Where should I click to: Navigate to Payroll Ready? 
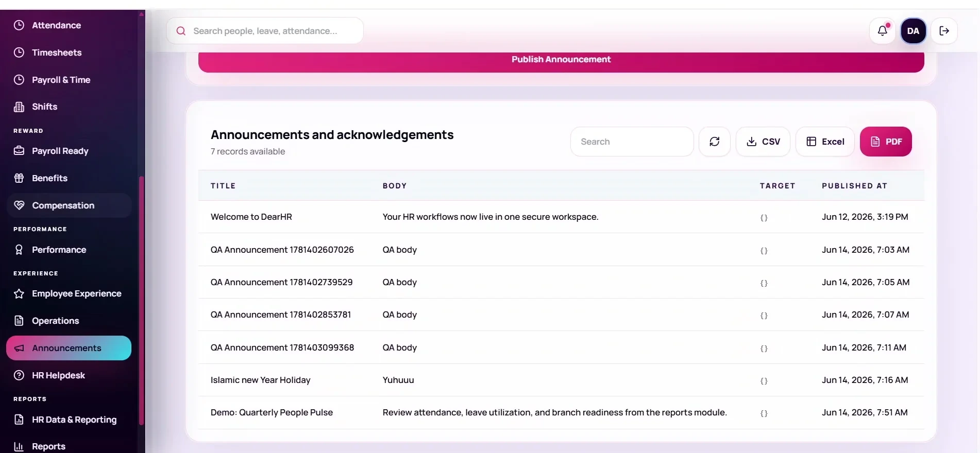(x=69, y=151)
